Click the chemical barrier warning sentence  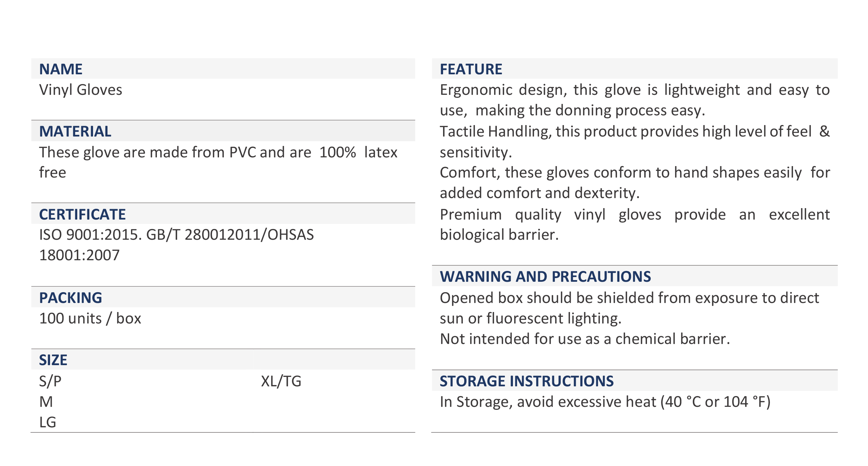[584, 339]
